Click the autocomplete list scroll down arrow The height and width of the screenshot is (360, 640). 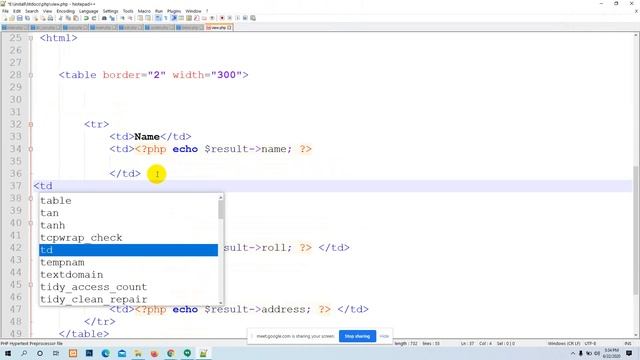point(221,302)
